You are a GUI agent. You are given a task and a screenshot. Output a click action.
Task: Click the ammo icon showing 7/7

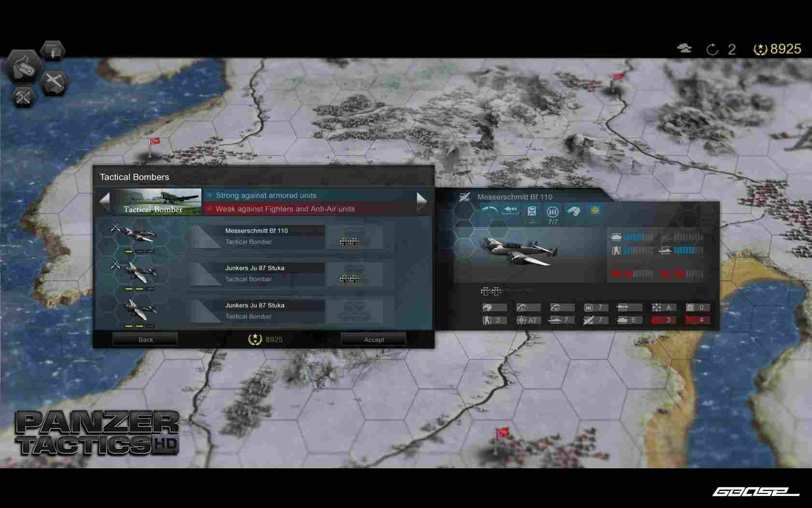pyautogui.click(x=552, y=212)
